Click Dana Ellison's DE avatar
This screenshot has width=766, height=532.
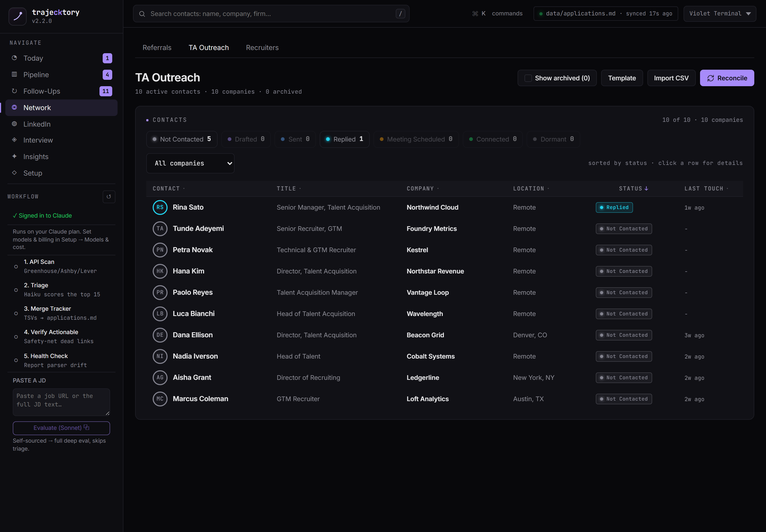click(x=160, y=335)
